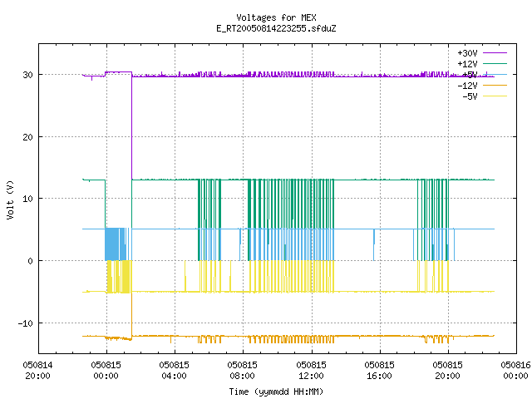Click the chart title 'Voltages for MEX'
The image size is (532, 399).
[x=276, y=17]
